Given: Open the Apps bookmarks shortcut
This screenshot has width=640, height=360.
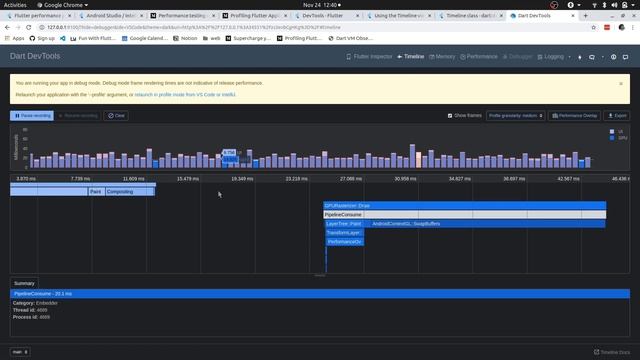Looking at the screenshot, I should coord(14,38).
